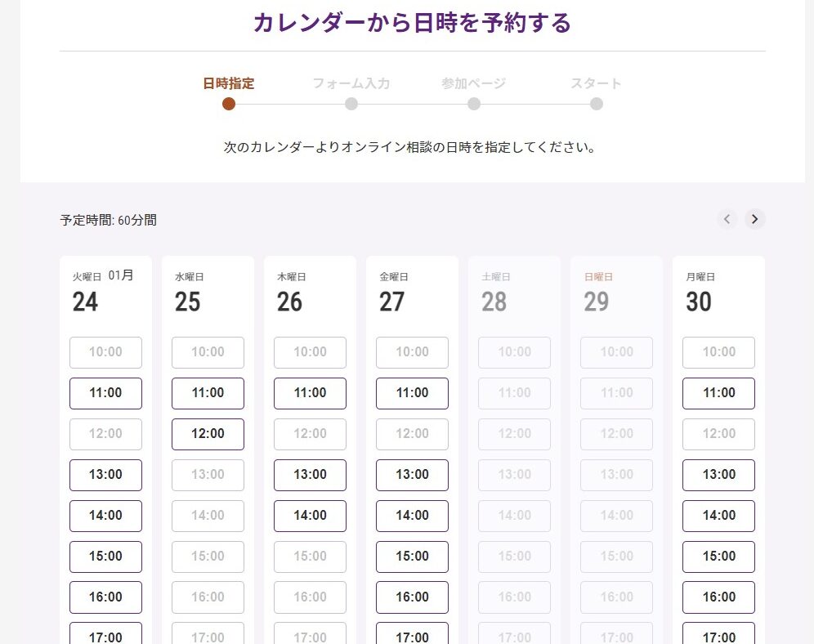Book 11:00 on Tuesday the 24th
The height and width of the screenshot is (644, 814).
105,393
